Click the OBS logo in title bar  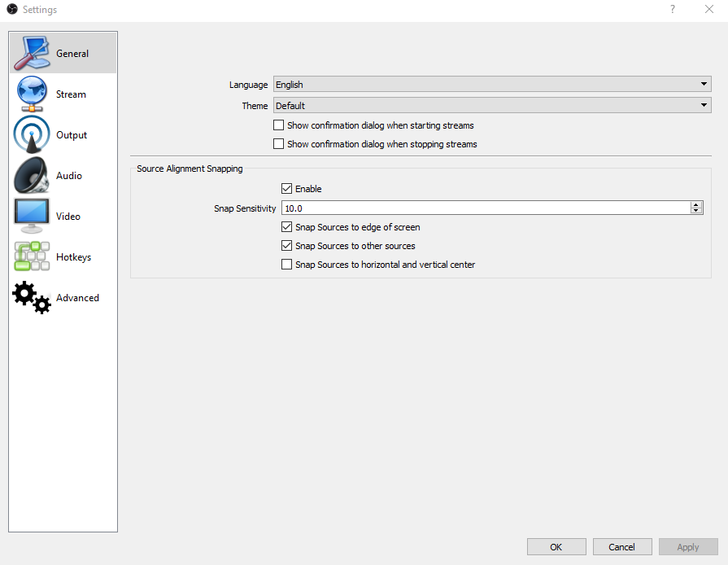(12, 9)
